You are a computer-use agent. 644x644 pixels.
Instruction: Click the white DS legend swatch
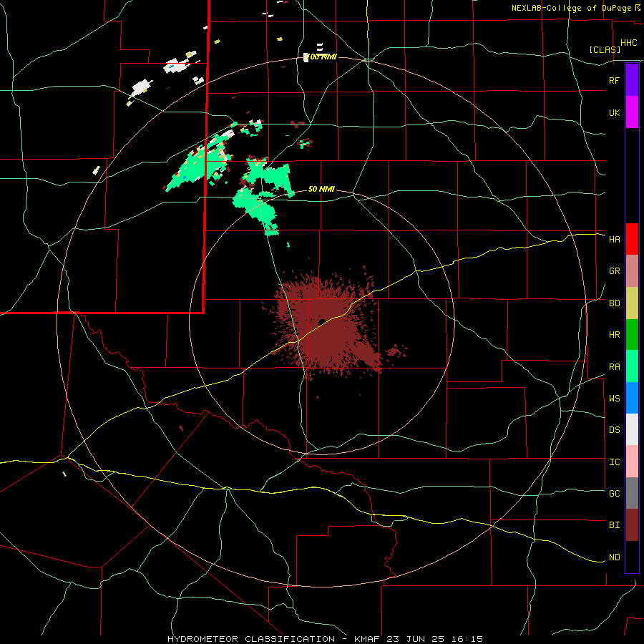[632, 429]
